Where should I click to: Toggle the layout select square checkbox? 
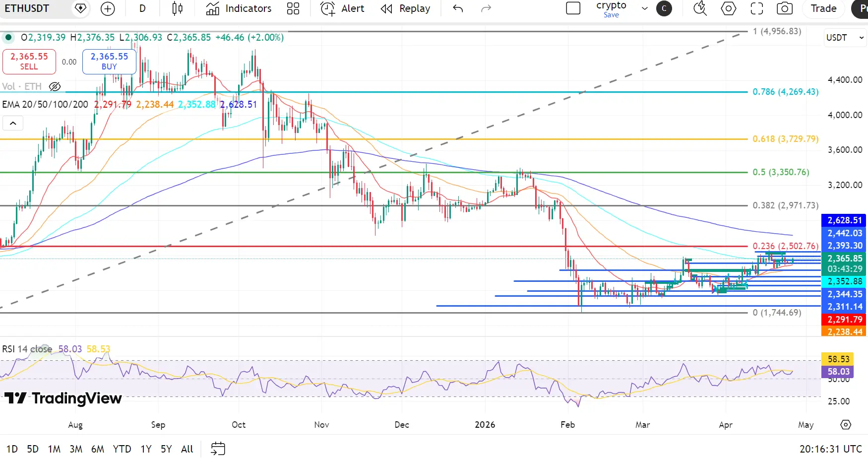click(573, 8)
